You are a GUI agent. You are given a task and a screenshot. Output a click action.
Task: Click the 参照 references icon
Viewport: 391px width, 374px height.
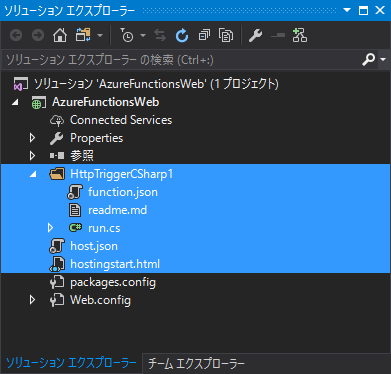pyautogui.click(x=57, y=156)
